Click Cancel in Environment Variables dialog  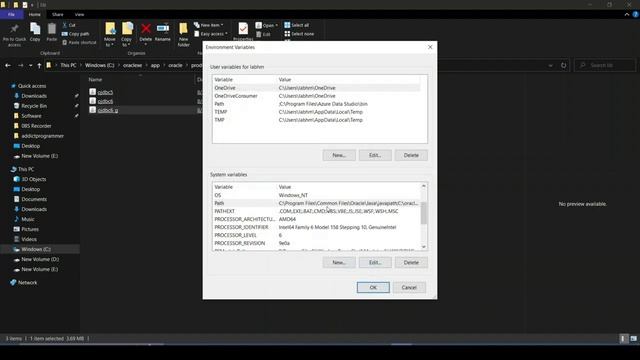click(x=409, y=287)
